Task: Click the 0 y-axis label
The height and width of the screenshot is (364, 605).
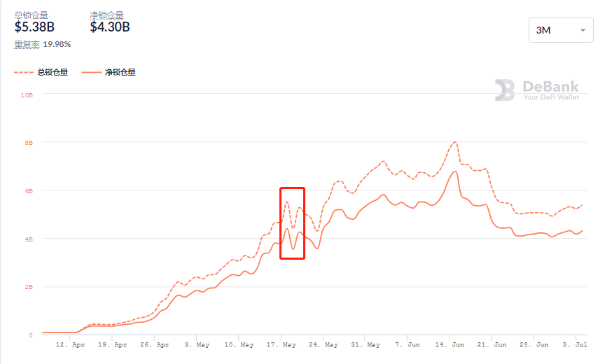Action: point(31,335)
